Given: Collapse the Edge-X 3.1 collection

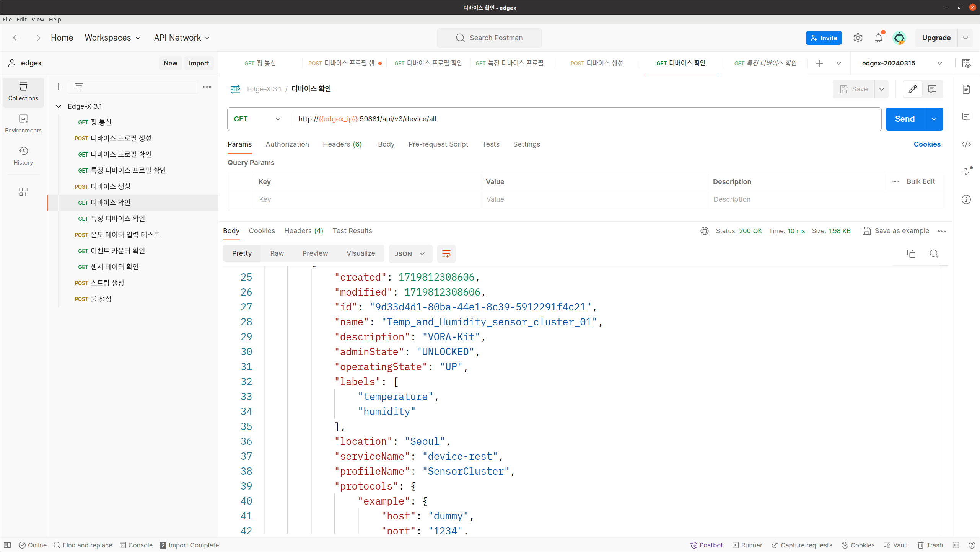Looking at the screenshot, I should [x=59, y=106].
